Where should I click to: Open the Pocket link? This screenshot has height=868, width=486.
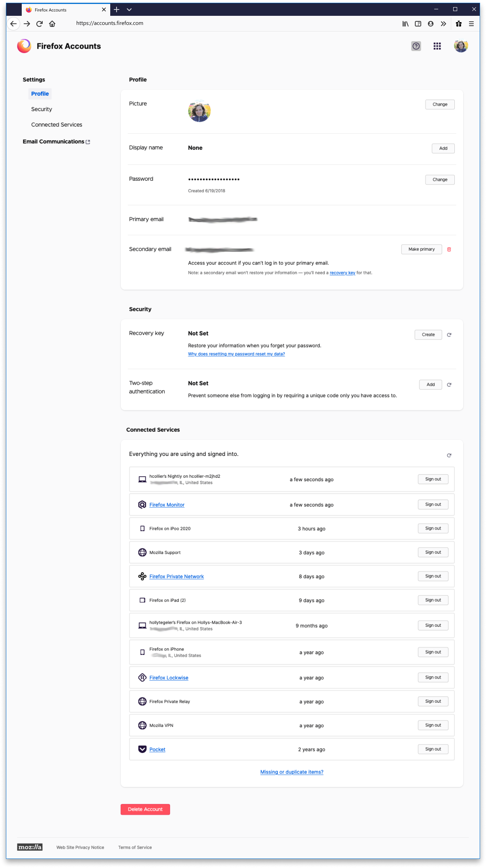[x=157, y=749]
